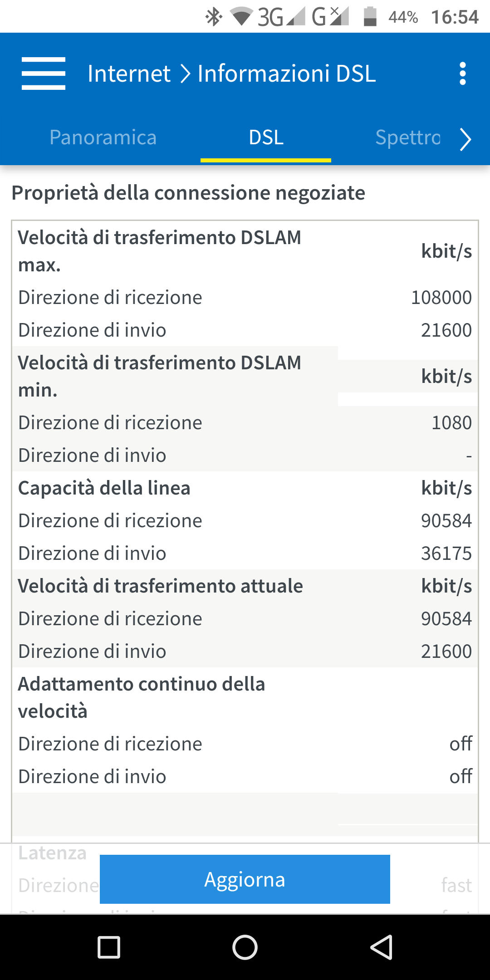Tap the Capacità della linea heading

tap(104, 488)
